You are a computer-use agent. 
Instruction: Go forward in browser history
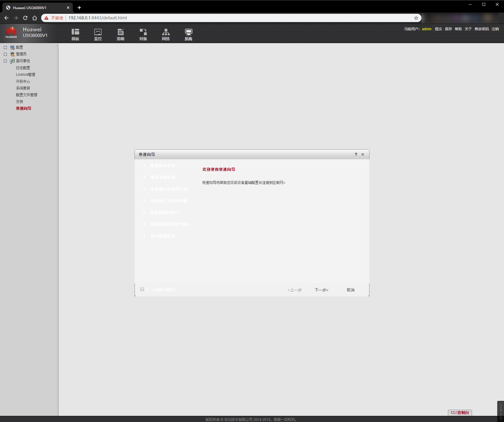tap(16, 18)
